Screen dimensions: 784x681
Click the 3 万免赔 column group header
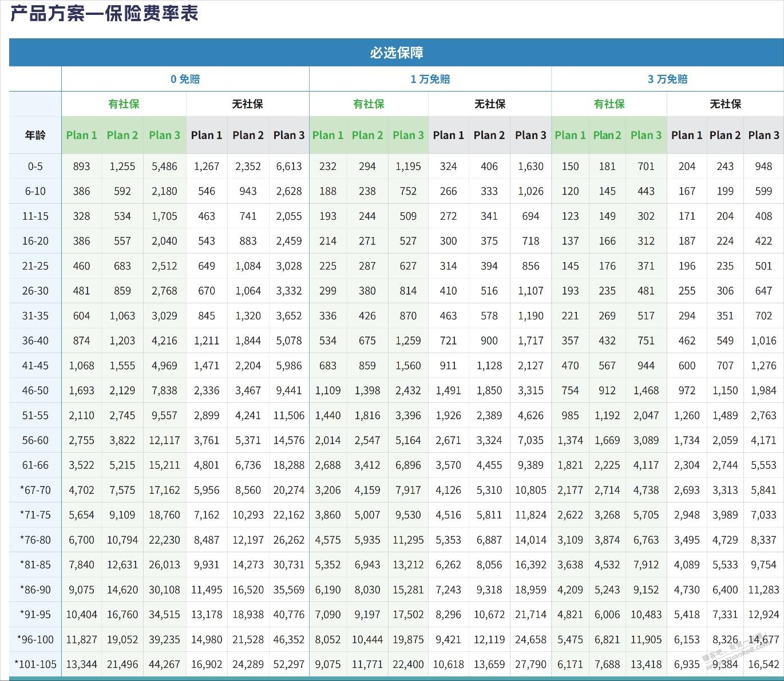click(x=668, y=79)
